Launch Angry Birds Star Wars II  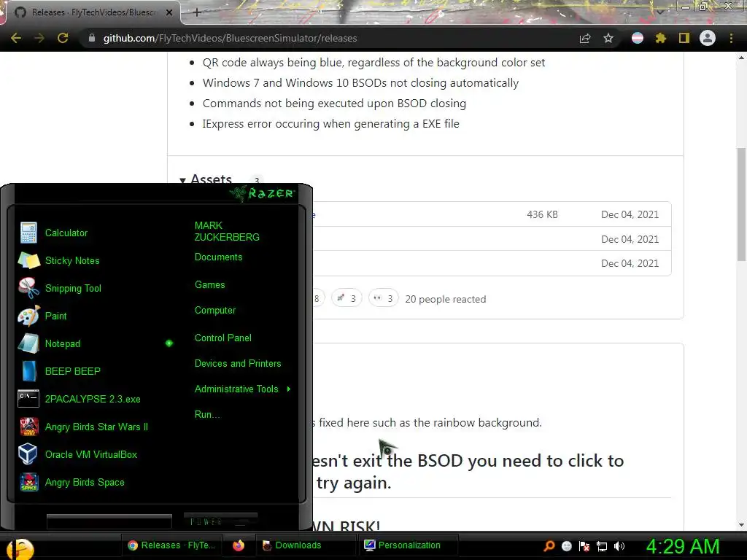coord(96,427)
